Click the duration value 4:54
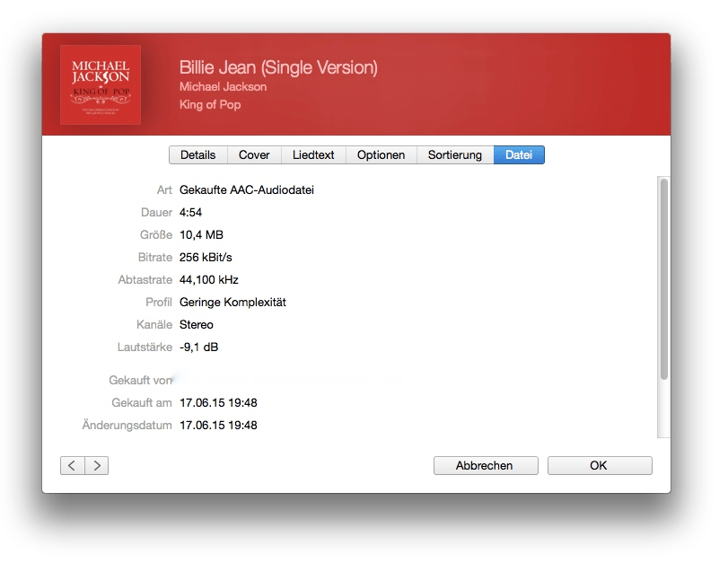 (191, 212)
